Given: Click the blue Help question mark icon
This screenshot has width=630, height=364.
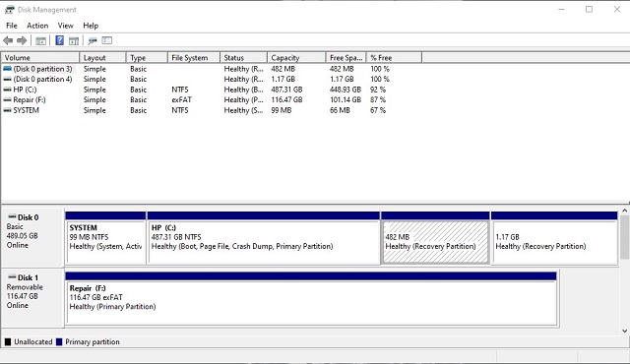Looking at the screenshot, I should 59,40.
